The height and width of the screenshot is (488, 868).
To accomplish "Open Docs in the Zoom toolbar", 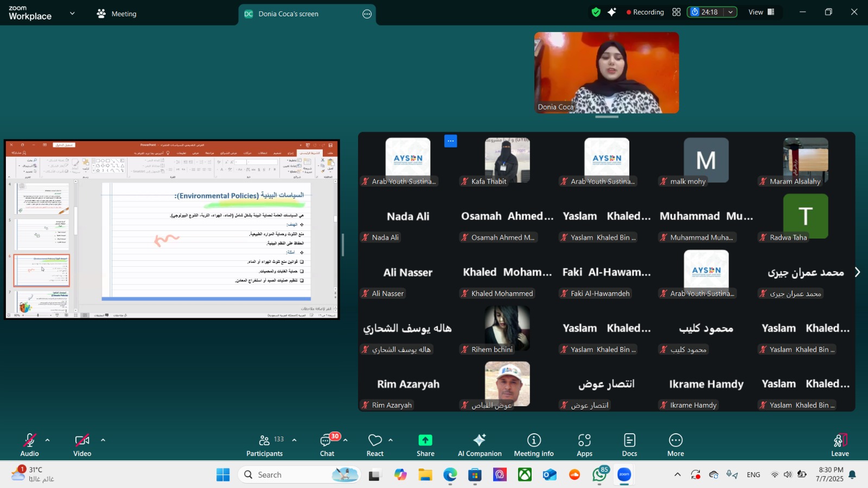I will (629, 445).
